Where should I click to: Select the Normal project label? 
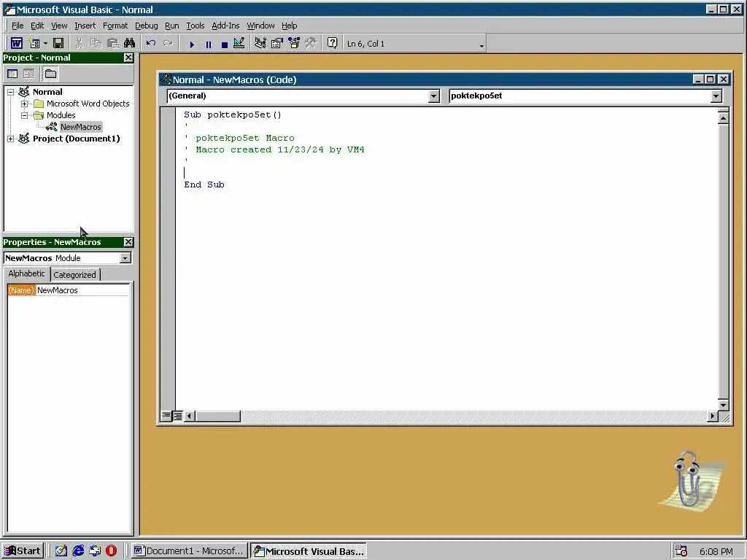point(47,92)
